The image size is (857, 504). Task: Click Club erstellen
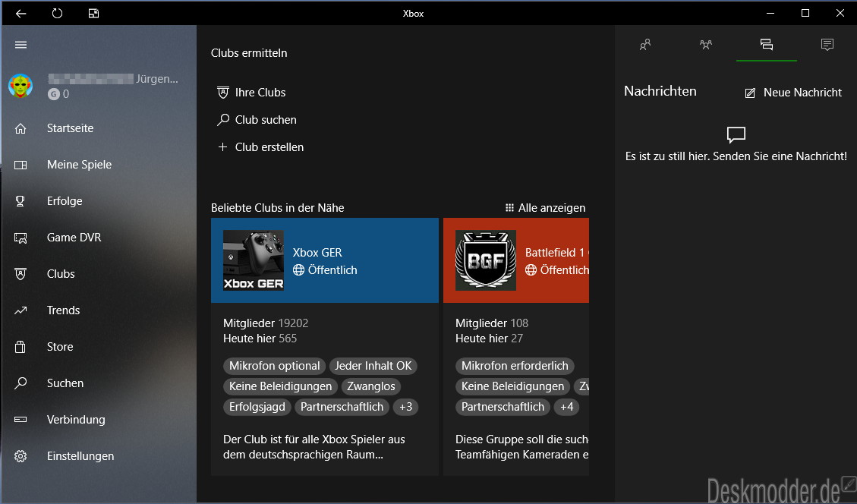tap(269, 147)
